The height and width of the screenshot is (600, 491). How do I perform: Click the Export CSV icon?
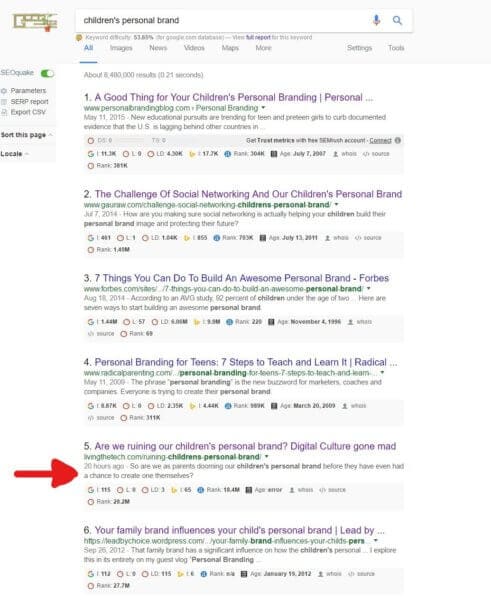click(4, 112)
